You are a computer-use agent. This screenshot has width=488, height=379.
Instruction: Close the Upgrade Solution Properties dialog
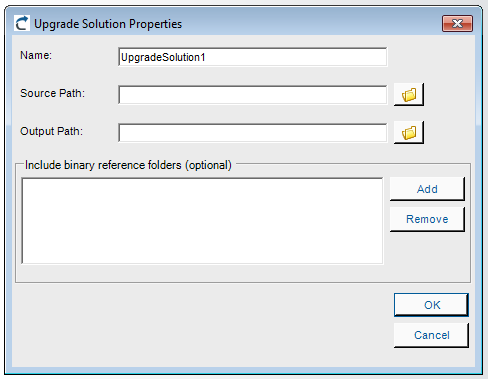[457, 24]
